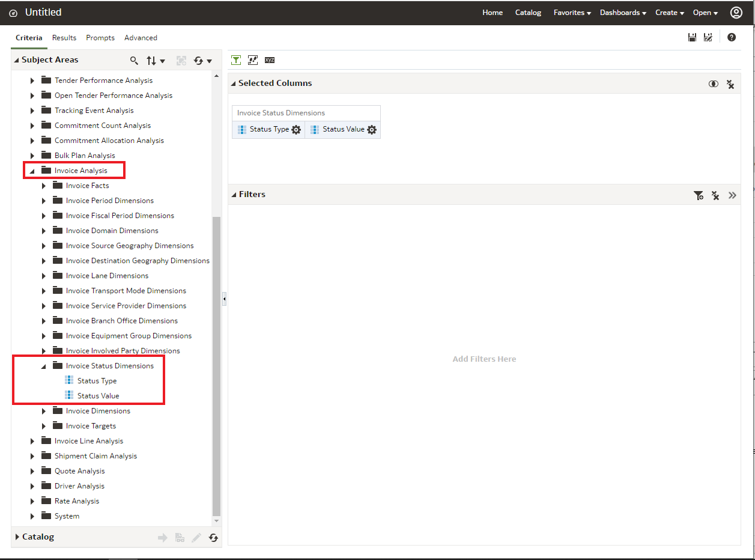Screen dimensions: 755x560
Task: Select Driver Analysis in the tree
Action: (79, 486)
